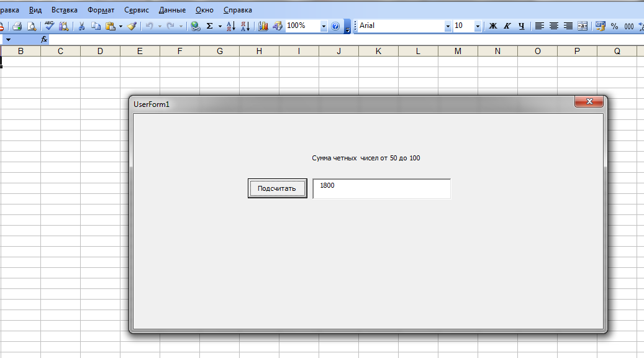Click the Paste clipboard icon
Viewport: 644px width, 358px height.
(x=110, y=26)
